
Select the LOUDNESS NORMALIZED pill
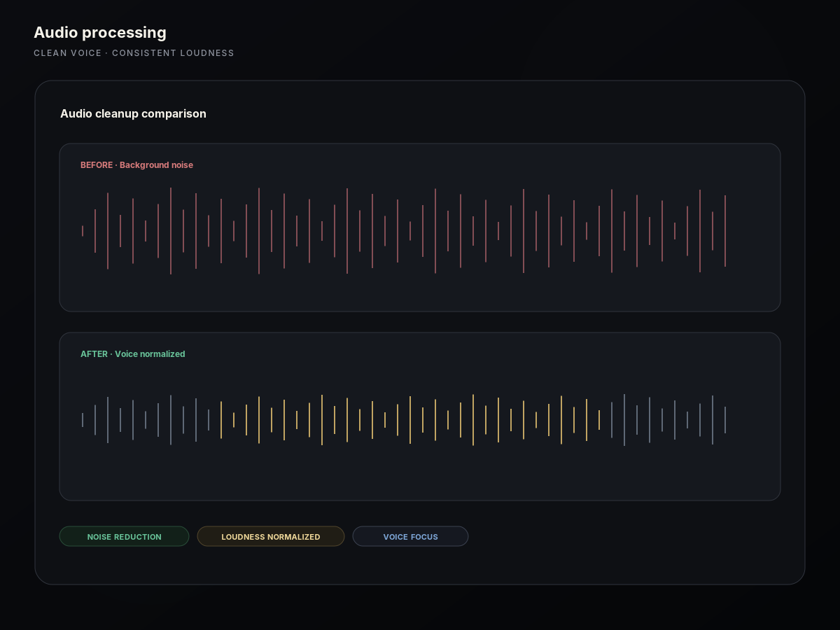coord(270,537)
